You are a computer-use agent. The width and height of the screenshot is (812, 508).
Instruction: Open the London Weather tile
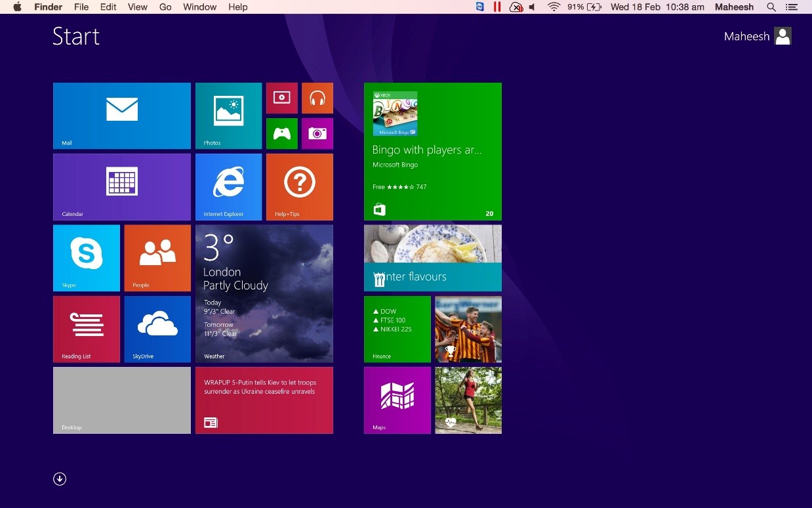pyautogui.click(x=264, y=293)
